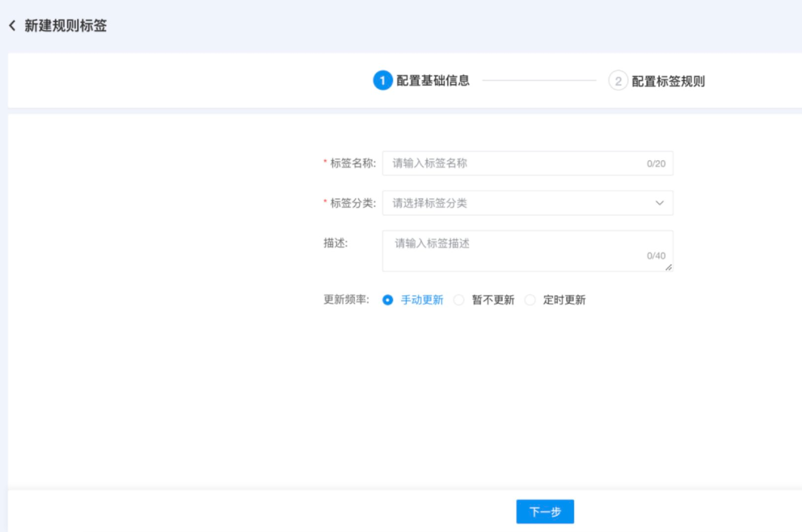The width and height of the screenshot is (802, 532).
Task: Select the 暂不更新 radio option
Action: (459, 300)
